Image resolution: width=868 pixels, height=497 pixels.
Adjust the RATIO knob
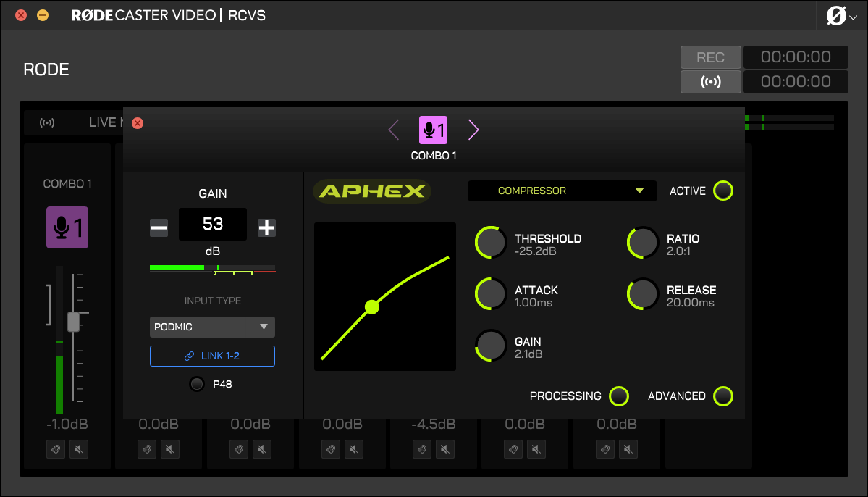point(642,242)
